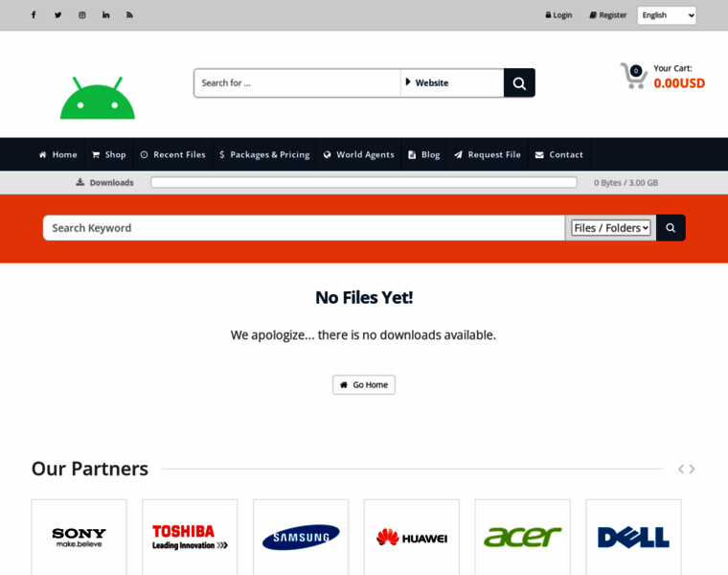Select the Acer partner logo
This screenshot has height=575, width=728.
[523, 538]
